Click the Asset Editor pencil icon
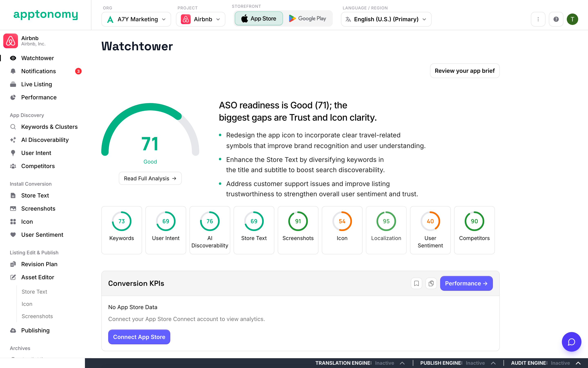The height and width of the screenshot is (368, 588). 13,277
